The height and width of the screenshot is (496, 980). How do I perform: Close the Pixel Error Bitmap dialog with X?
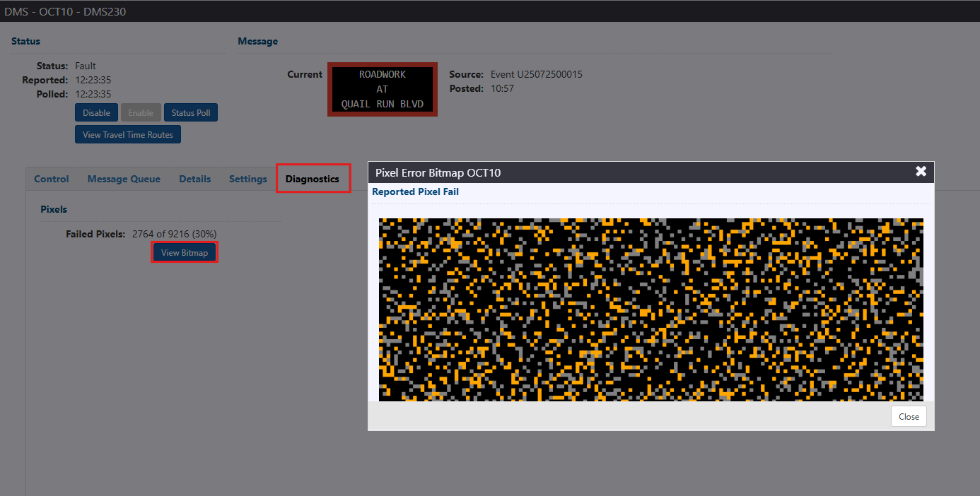tap(921, 172)
